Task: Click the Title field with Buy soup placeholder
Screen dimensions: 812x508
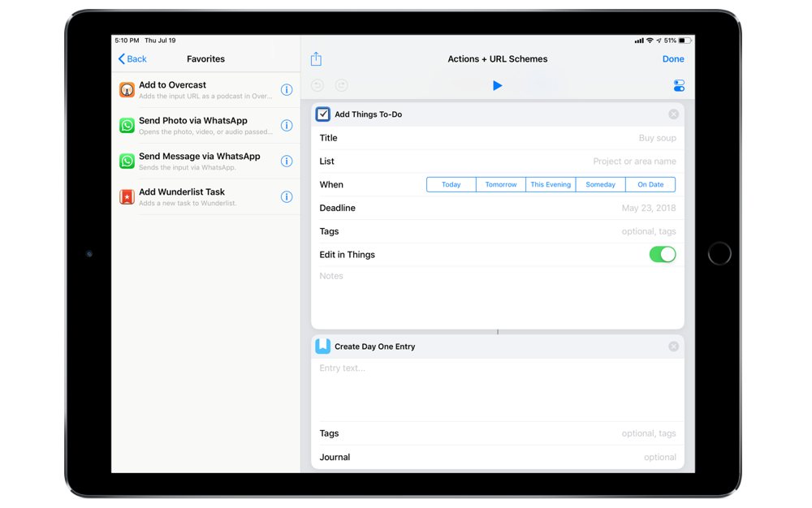Action: click(498, 138)
